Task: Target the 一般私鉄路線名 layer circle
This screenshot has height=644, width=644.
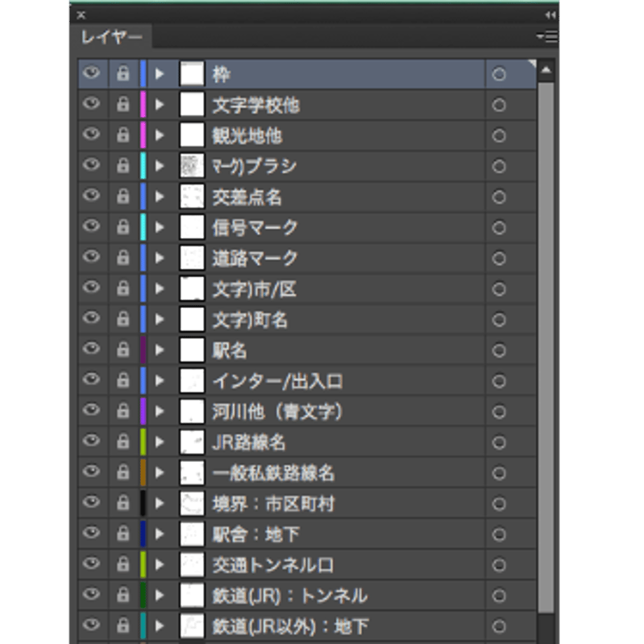Action: tap(498, 473)
